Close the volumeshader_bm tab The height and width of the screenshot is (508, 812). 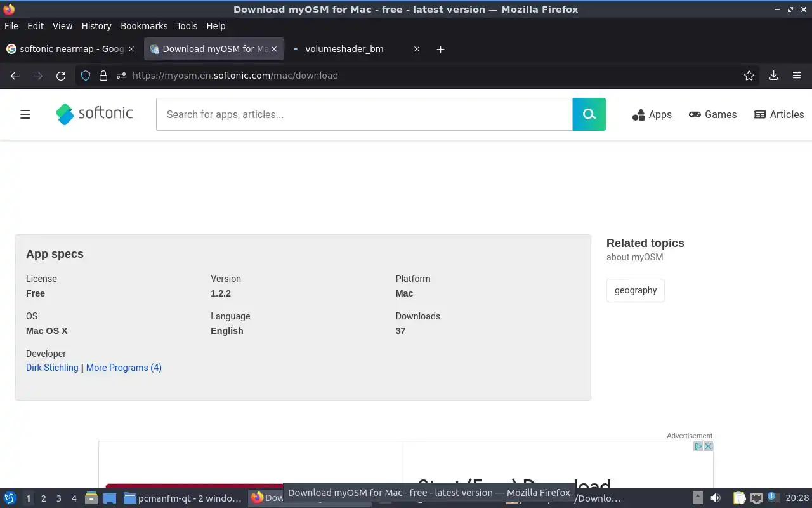tap(417, 49)
